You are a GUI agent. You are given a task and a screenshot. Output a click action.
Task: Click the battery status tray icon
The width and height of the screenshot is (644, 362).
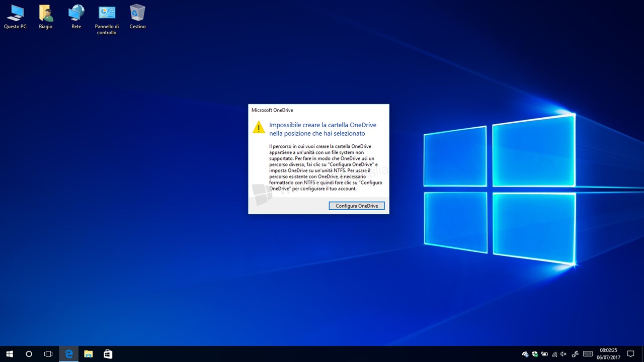544,354
